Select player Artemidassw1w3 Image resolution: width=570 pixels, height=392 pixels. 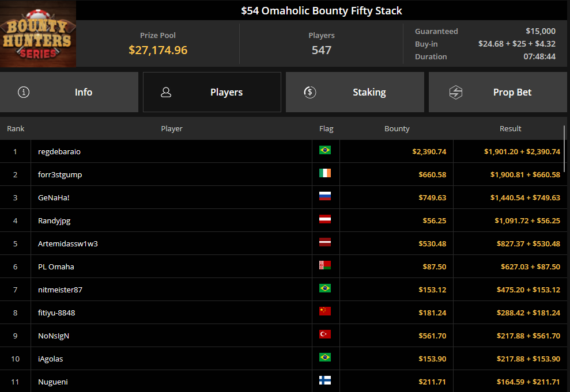pos(68,243)
